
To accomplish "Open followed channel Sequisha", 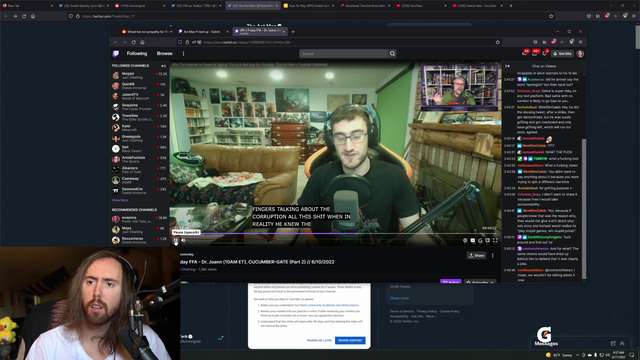I will click(140, 107).
